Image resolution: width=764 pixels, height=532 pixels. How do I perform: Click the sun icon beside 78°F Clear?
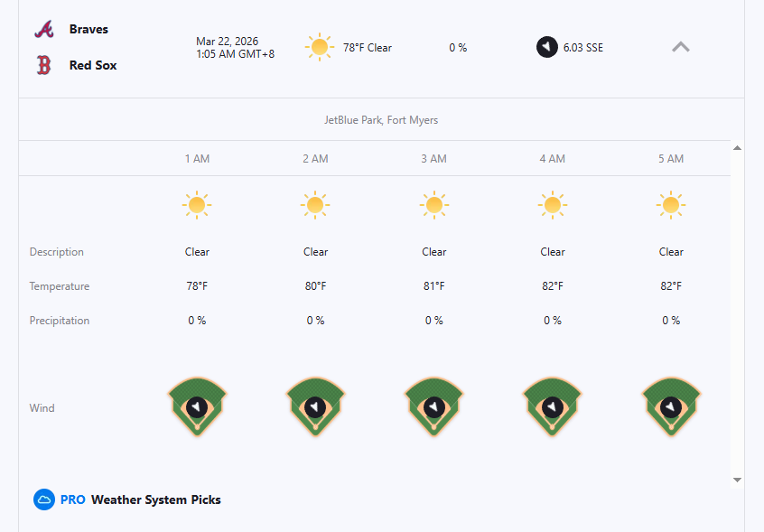[x=319, y=47]
